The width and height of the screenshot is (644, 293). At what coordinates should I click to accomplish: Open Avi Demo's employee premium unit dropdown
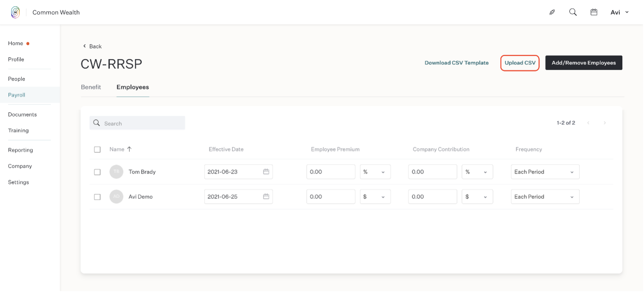[x=375, y=197]
